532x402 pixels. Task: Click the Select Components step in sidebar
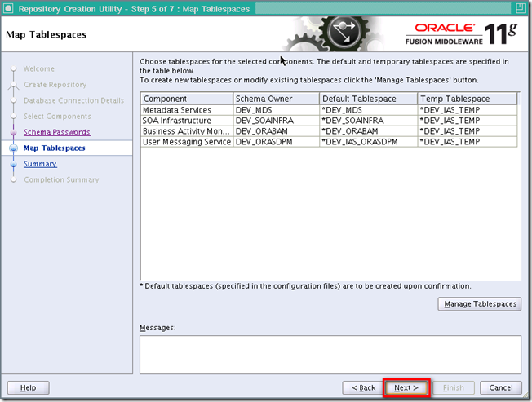(57, 117)
